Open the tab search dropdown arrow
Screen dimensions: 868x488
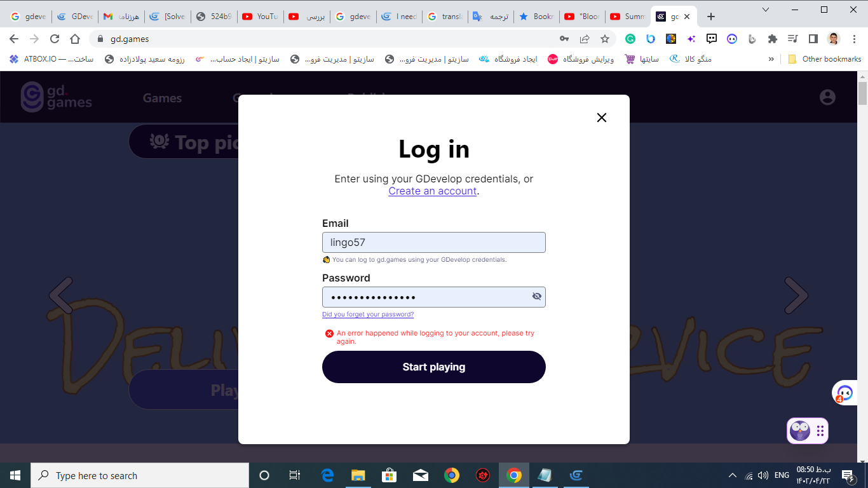click(766, 10)
